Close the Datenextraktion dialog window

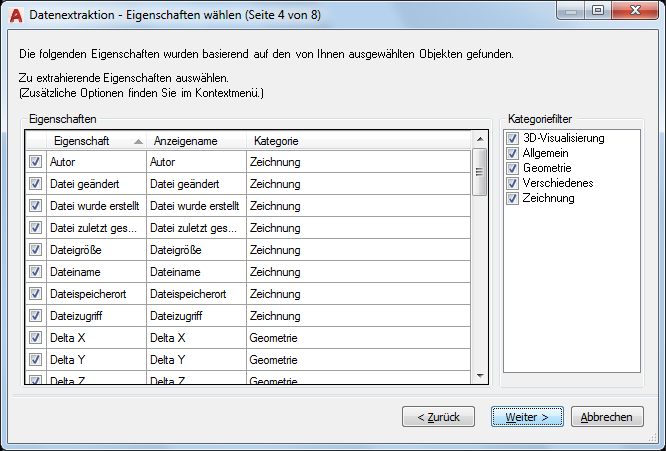tap(636, 10)
